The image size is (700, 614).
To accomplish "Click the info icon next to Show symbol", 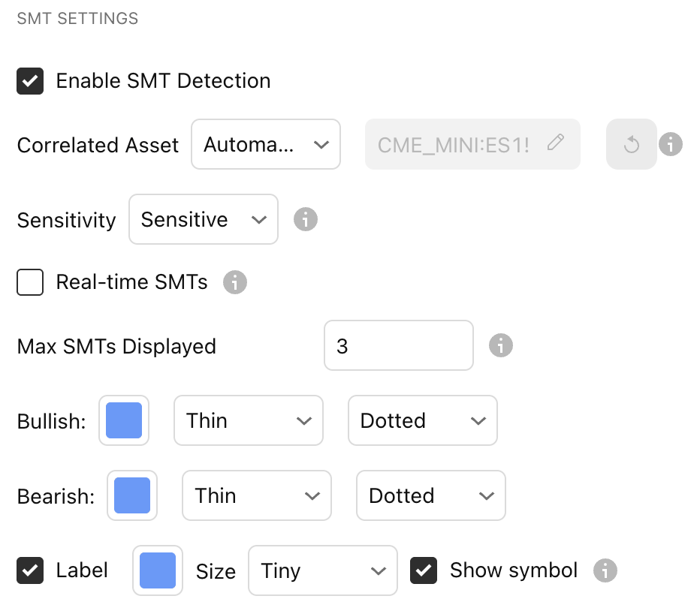I will point(605,570).
